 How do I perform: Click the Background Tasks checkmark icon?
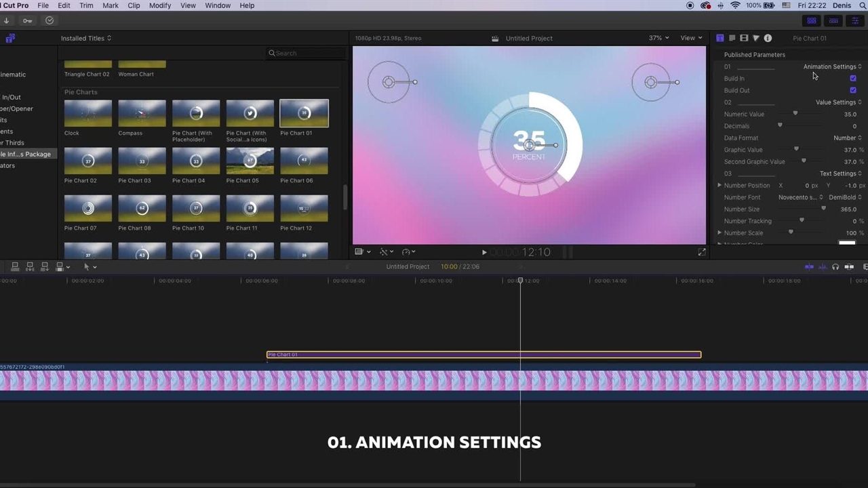tap(50, 21)
